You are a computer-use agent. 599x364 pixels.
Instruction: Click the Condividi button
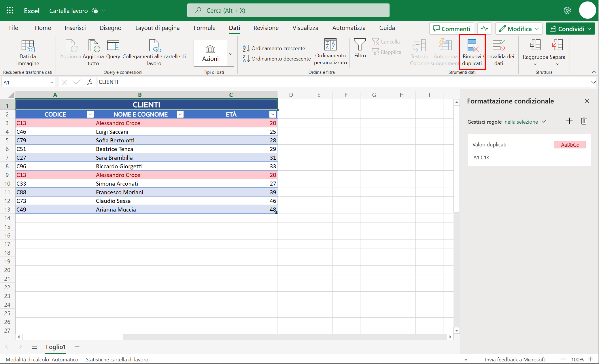[570, 29]
